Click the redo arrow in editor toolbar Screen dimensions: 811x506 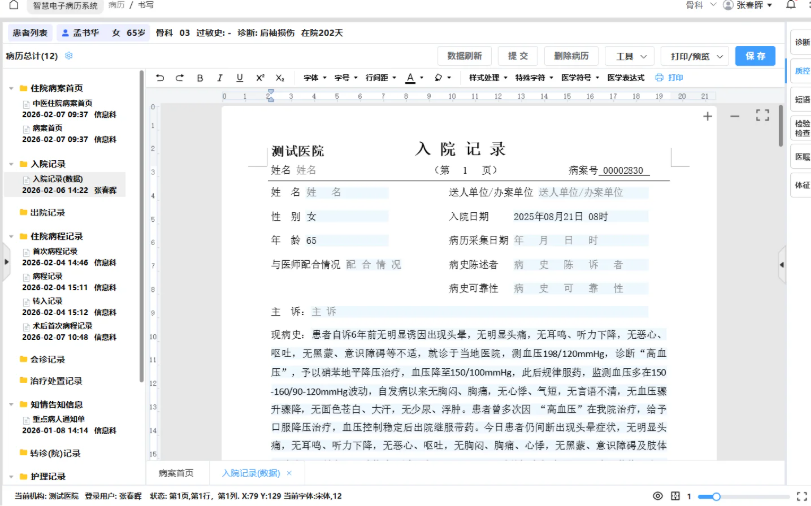[x=180, y=78]
